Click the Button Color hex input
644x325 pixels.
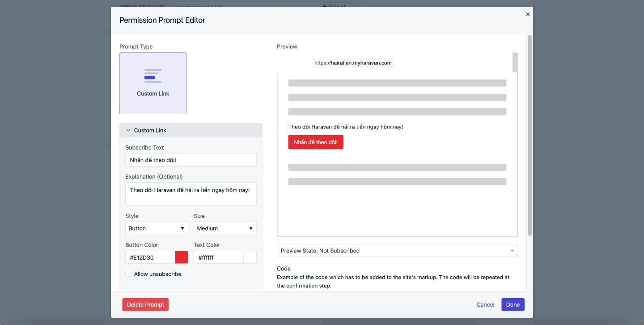click(x=150, y=257)
